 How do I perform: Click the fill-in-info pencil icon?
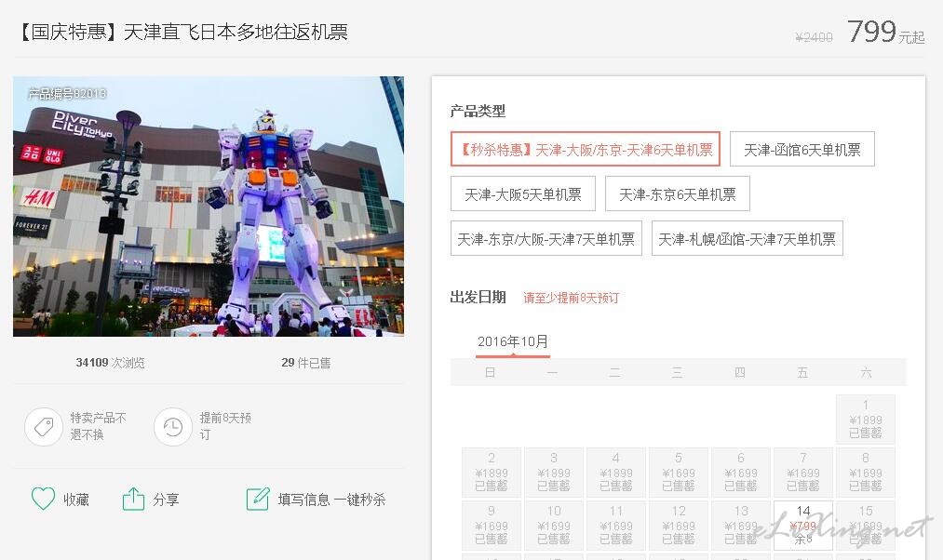pos(258,499)
